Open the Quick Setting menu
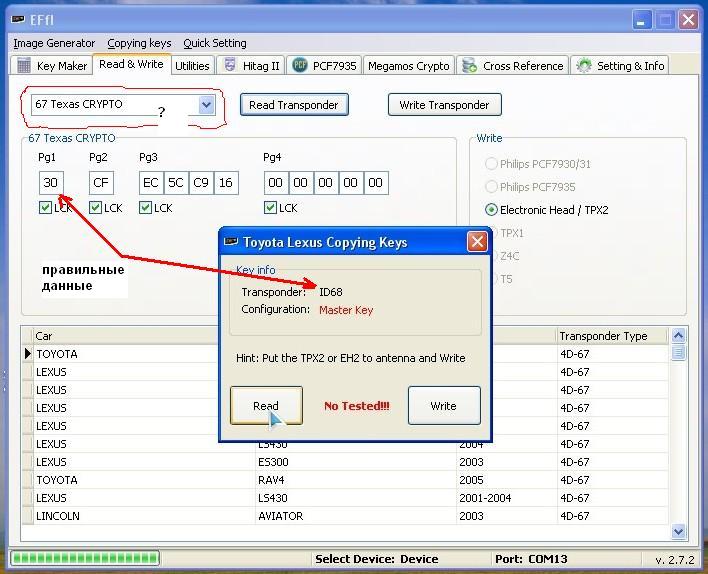Image resolution: width=708 pixels, height=574 pixels. [x=215, y=43]
